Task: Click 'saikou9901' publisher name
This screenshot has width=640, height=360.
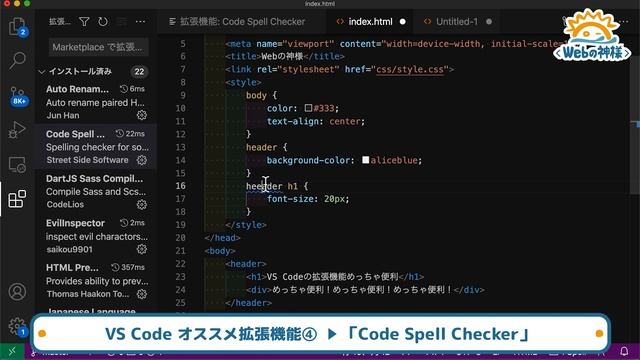Action: click(x=69, y=249)
